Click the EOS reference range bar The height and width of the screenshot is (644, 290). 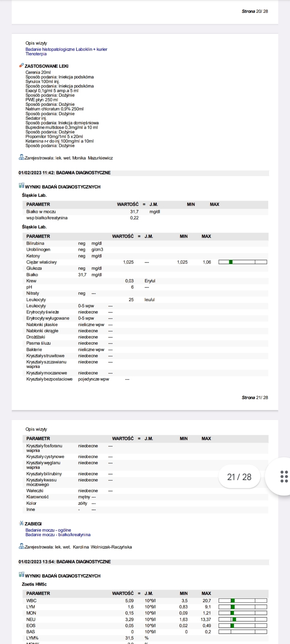coord(243,625)
